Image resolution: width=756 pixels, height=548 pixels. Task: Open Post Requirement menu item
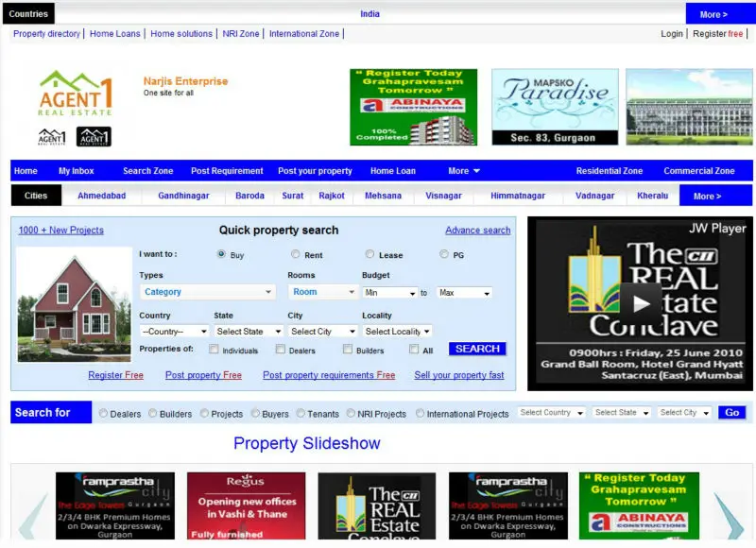[227, 171]
